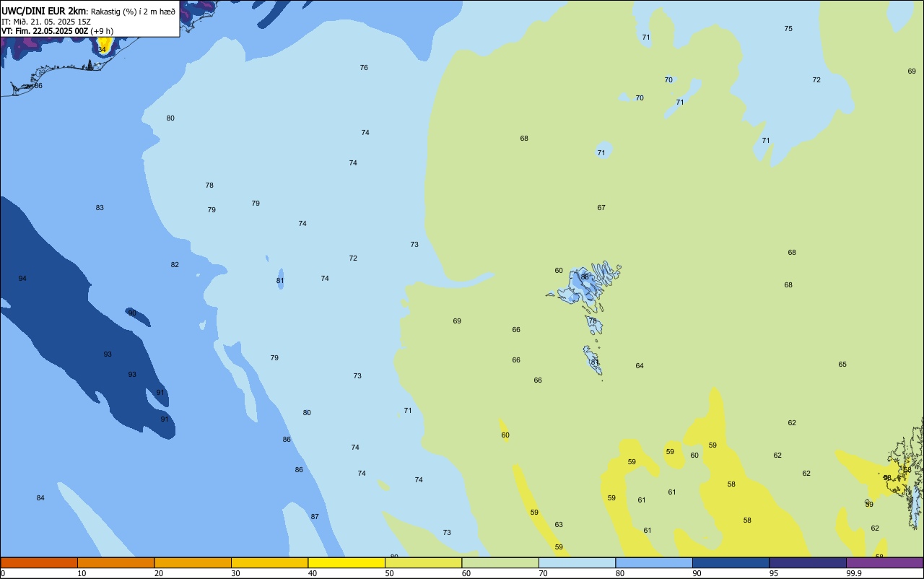924x579 pixels.
Task: Click the legend tick label '95'
Action: (x=774, y=573)
